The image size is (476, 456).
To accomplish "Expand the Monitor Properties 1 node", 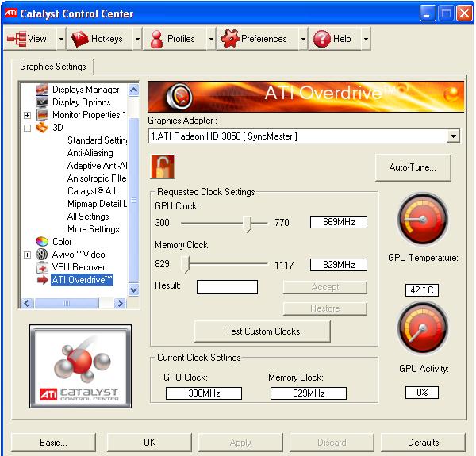I will (27, 115).
